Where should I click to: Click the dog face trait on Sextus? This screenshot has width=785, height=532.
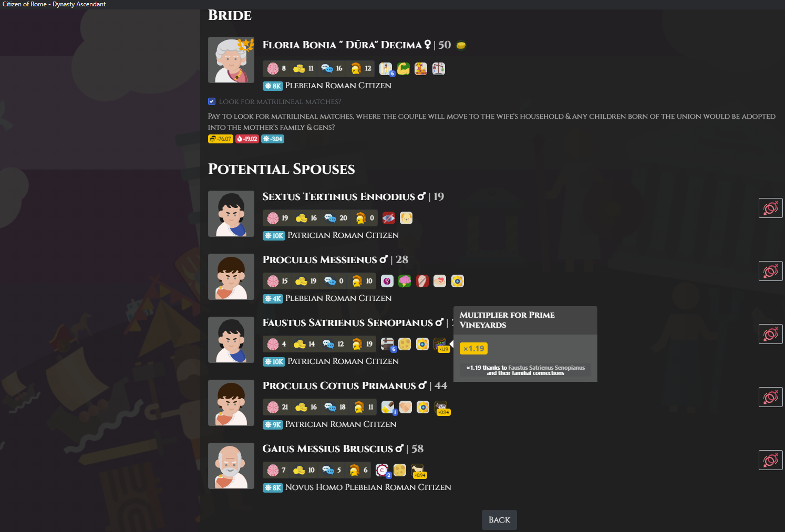click(406, 218)
